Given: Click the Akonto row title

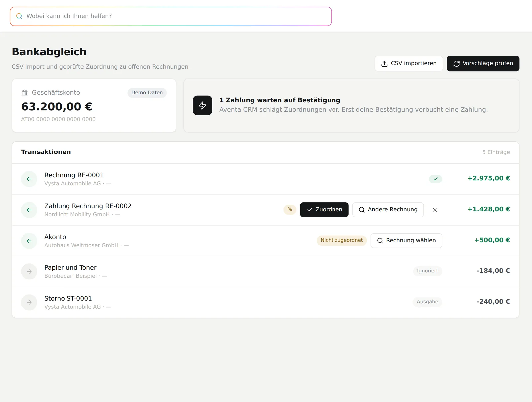Looking at the screenshot, I should pos(55,237).
